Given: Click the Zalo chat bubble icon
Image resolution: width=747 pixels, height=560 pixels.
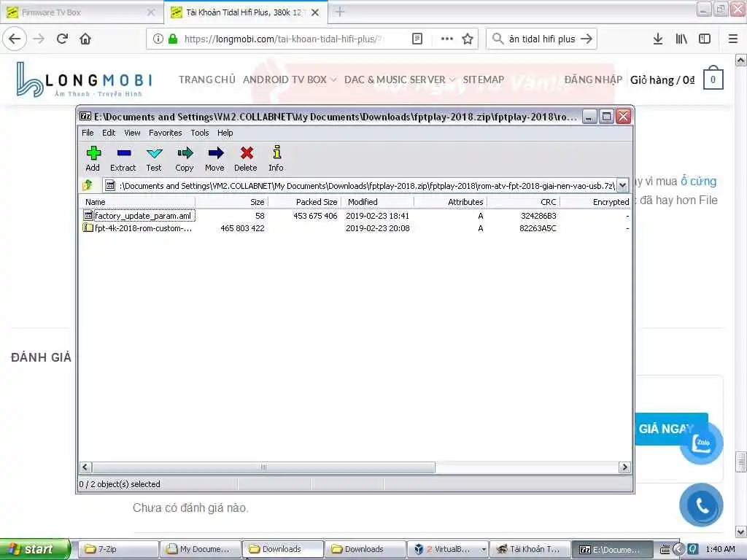Looking at the screenshot, I should click(703, 443).
